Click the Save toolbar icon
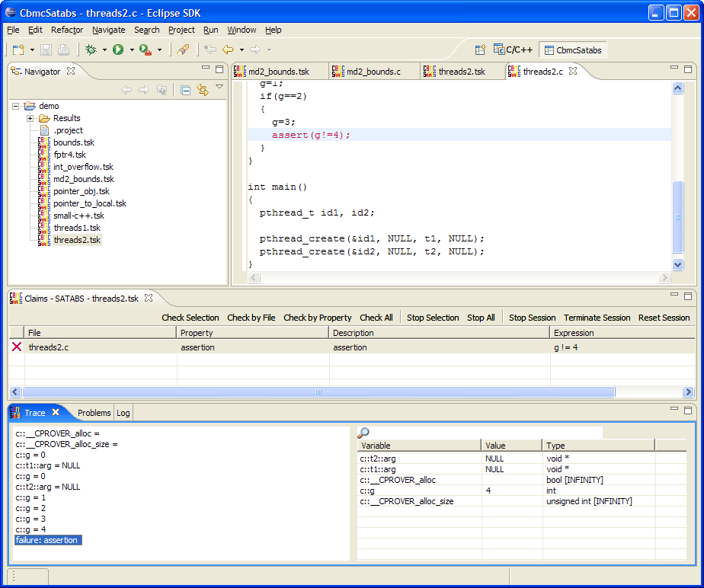 [46, 50]
